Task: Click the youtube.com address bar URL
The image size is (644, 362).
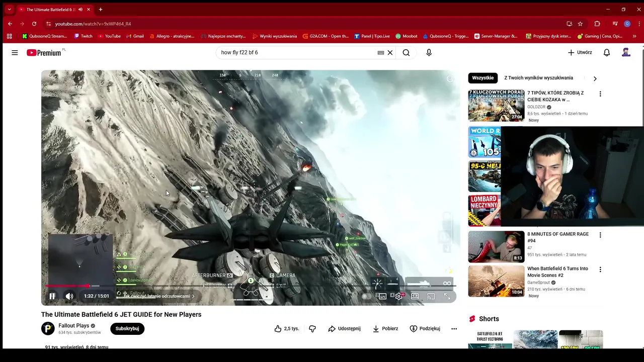Action: [93, 24]
